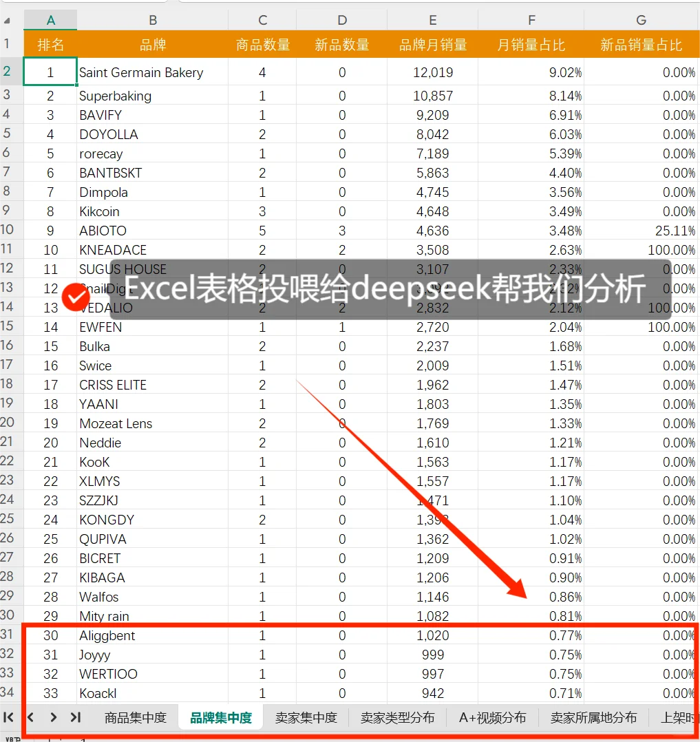The image size is (700, 742).
Task: Select column G by clicking its header
Action: [641, 20]
